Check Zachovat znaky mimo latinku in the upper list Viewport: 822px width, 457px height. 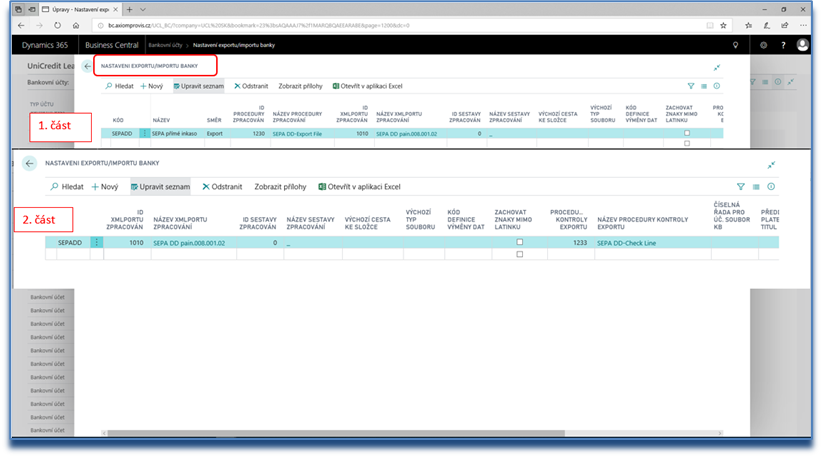[x=686, y=133]
